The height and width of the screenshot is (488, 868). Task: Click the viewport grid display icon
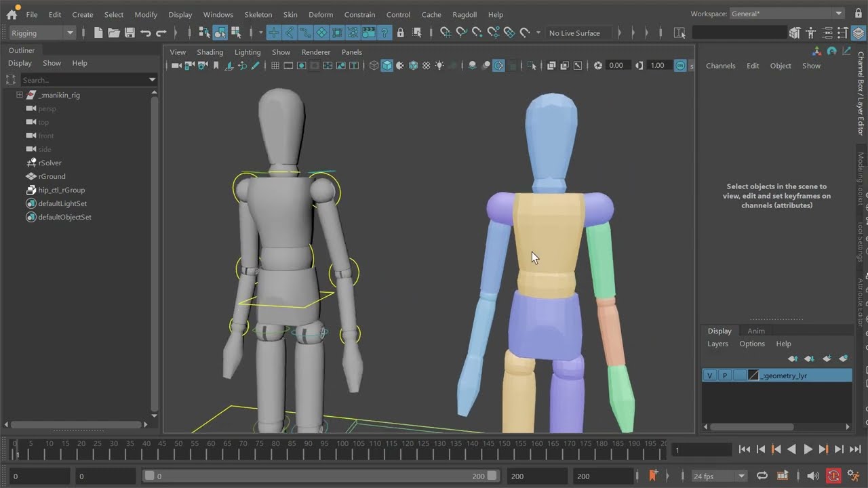(x=275, y=66)
